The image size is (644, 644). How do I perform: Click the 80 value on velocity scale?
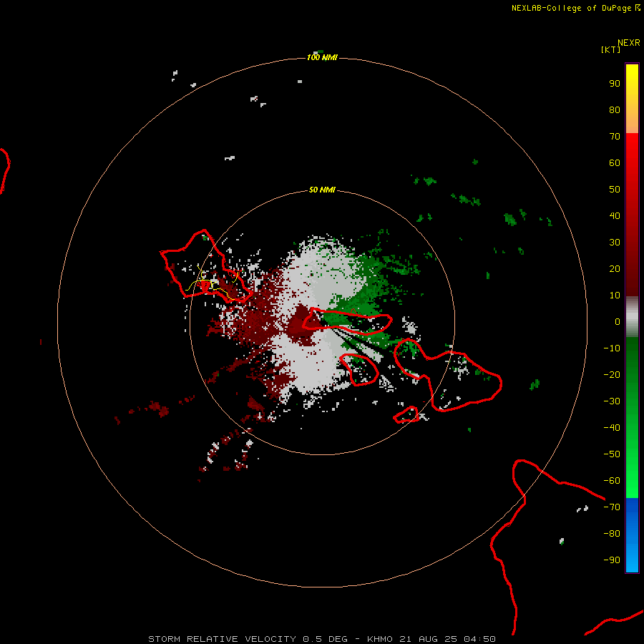point(615,110)
